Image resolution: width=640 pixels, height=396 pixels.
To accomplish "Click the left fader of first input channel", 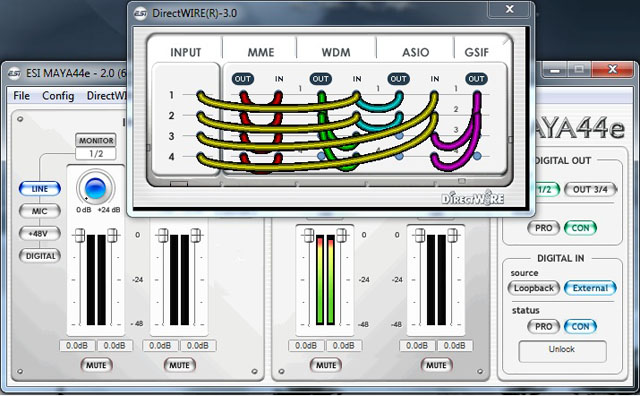I will pos(80,235).
